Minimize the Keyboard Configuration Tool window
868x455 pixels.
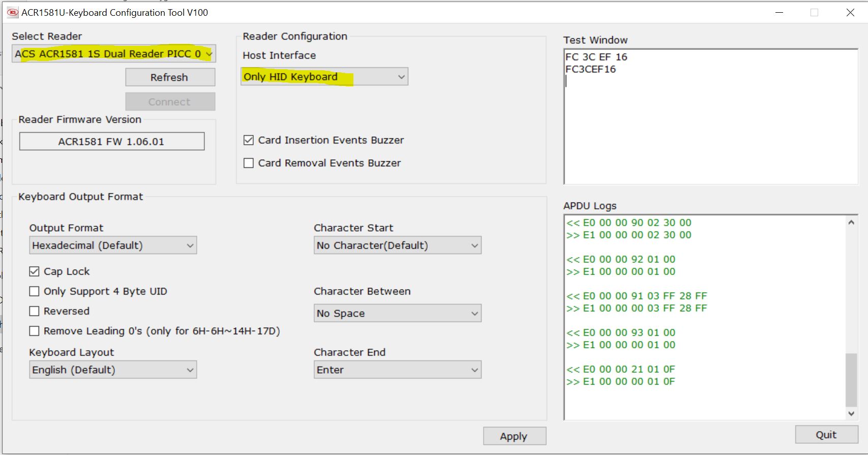(x=779, y=12)
